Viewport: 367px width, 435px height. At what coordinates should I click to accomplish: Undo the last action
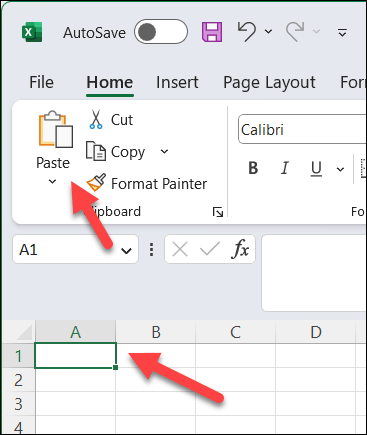[x=247, y=31]
